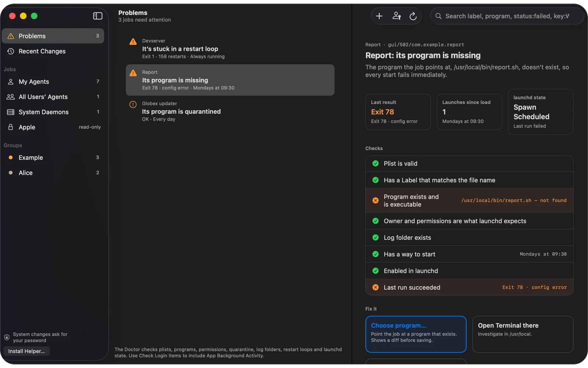
Task: Click the orange X for Last run succeeded
Action: [376, 287]
